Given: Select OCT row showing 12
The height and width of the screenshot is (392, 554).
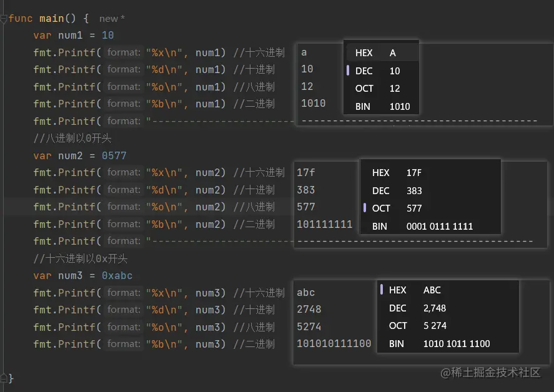Looking at the screenshot, I should [380, 89].
